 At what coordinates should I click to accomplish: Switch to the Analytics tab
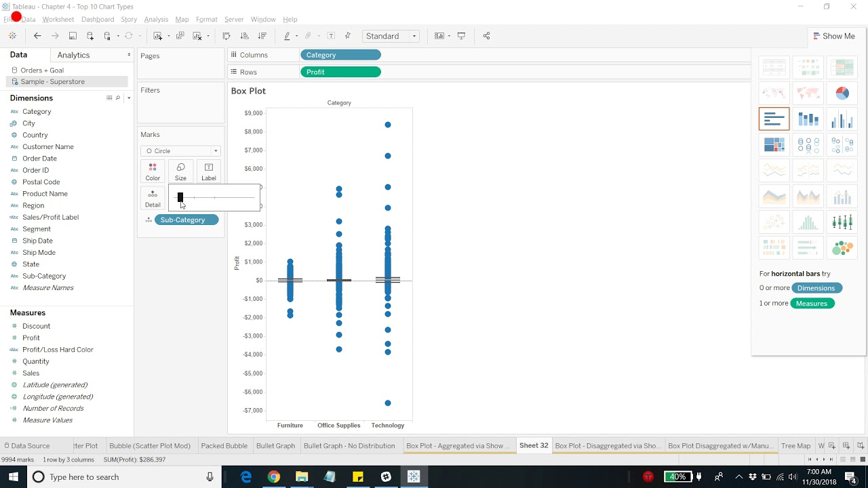coord(73,55)
